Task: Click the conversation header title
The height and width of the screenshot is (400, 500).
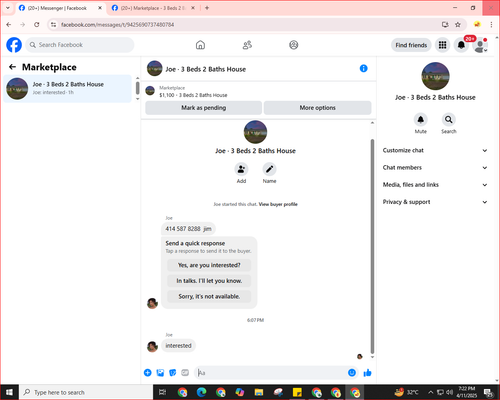Action: pos(206,69)
